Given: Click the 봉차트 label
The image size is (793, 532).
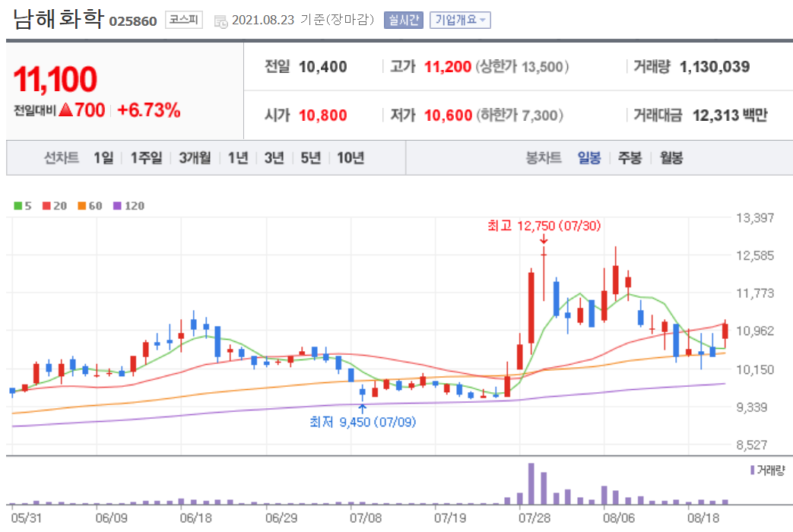Looking at the screenshot, I should pyautogui.click(x=544, y=158).
